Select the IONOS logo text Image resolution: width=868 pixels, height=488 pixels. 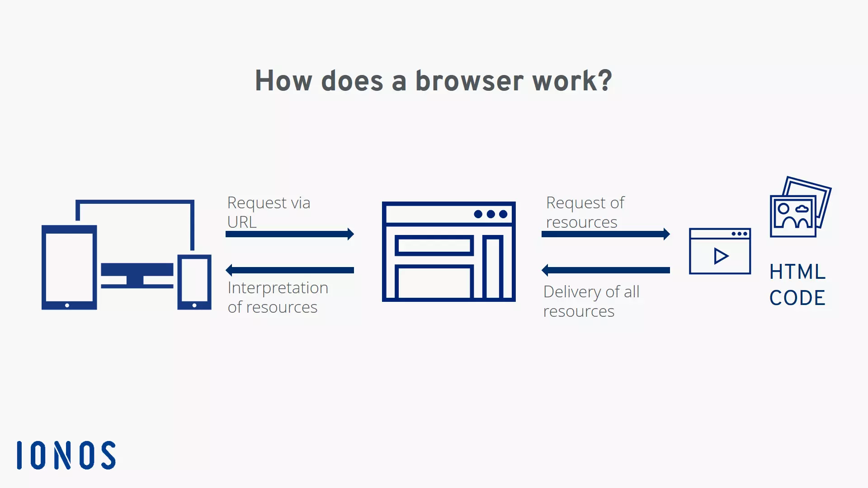[x=67, y=455]
